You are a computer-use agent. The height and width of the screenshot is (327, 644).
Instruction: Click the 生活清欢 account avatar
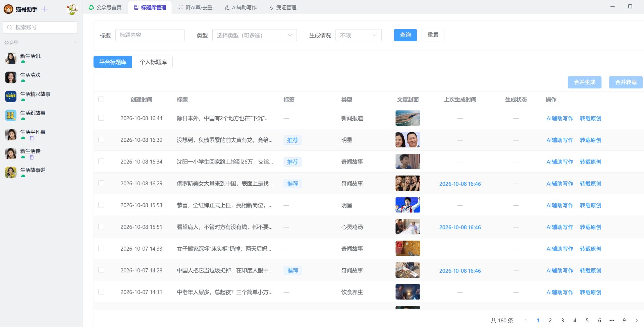(x=11, y=77)
